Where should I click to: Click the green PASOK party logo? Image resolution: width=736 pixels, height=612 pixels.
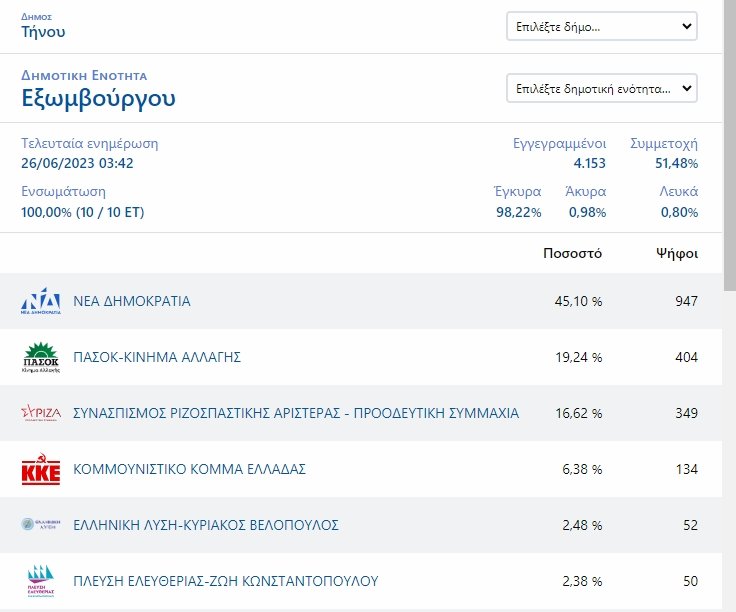(41, 357)
